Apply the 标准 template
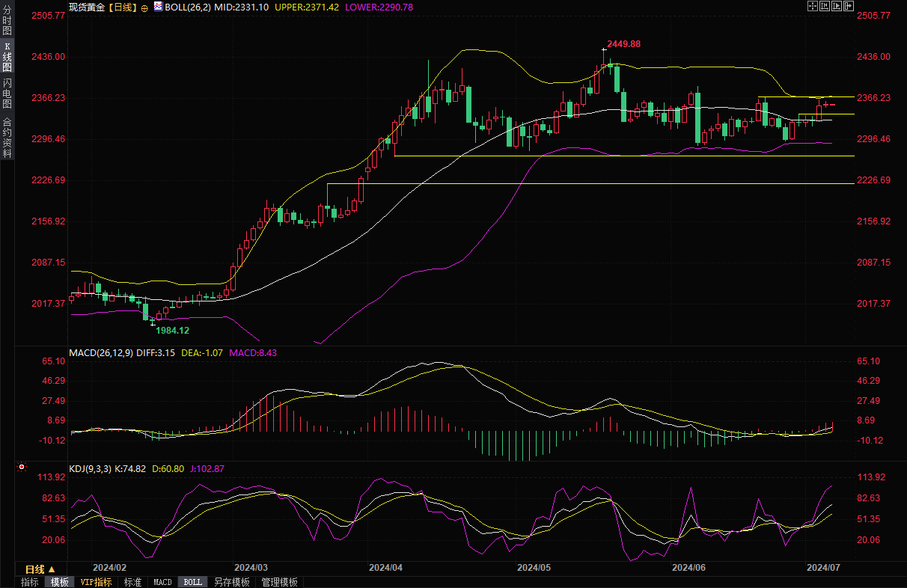Viewport: 907px width, 588px height. (132, 582)
